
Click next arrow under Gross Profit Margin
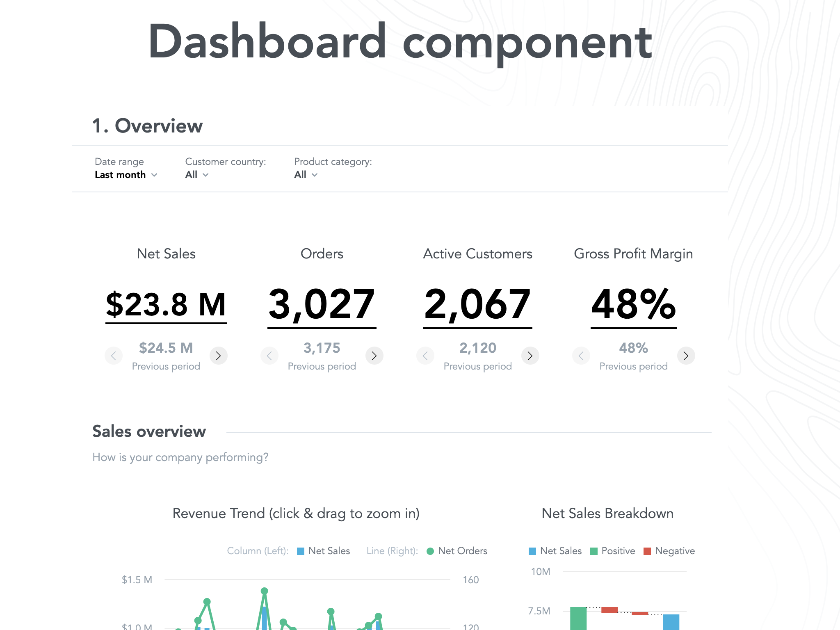point(686,356)
